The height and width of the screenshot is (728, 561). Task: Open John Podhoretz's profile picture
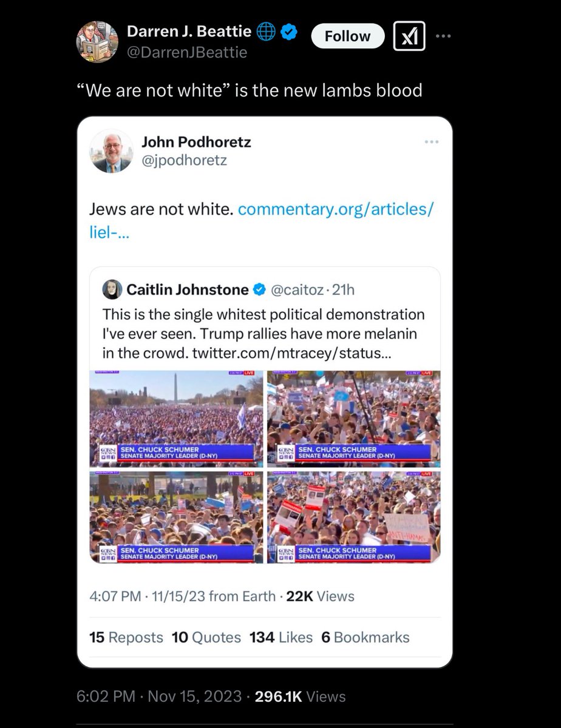(111, 151)
